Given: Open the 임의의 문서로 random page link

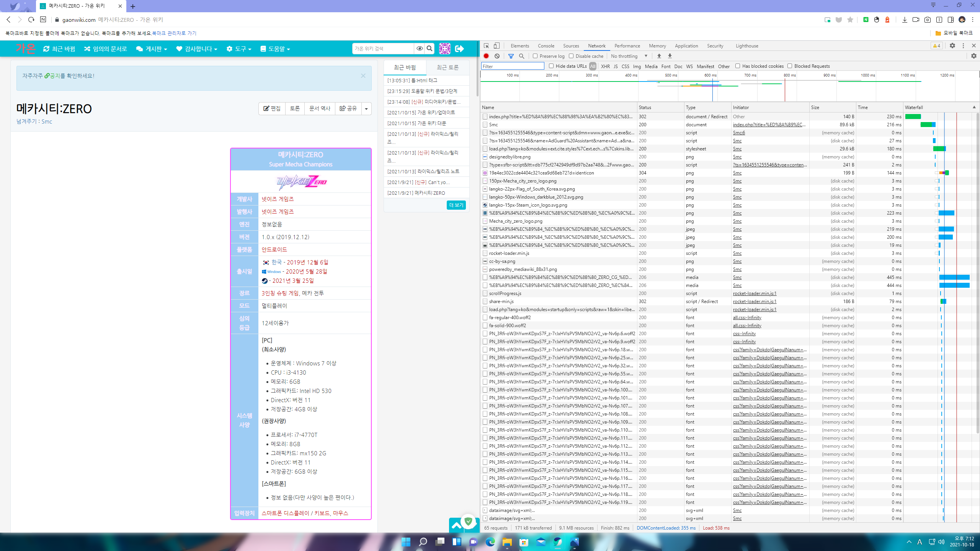Looking at the screenshot, I should 106,49.
